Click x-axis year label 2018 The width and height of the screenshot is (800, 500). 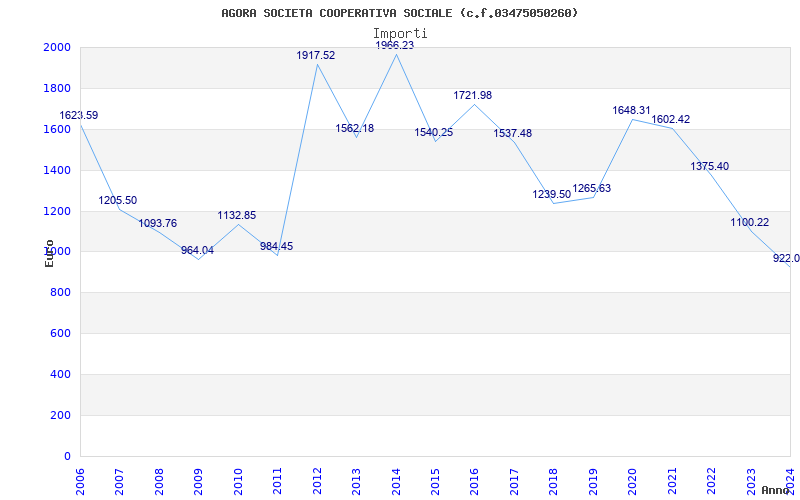554,482
